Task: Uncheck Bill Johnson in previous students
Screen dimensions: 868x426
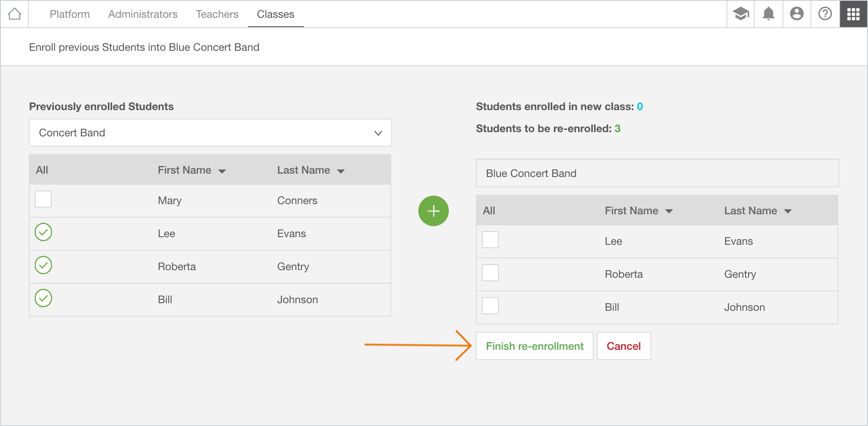Action: coord(43,298)
